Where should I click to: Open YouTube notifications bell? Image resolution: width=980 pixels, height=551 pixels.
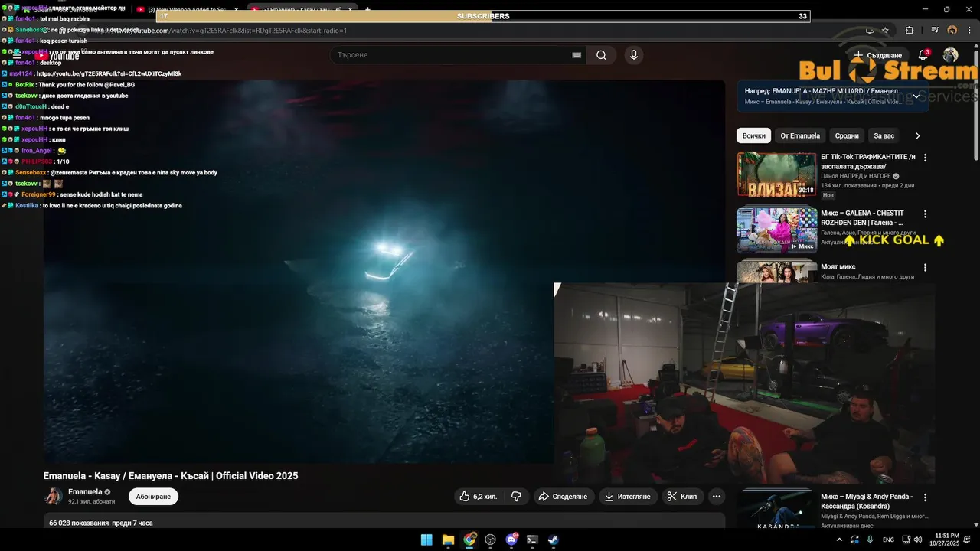click(x=923, y=55)
